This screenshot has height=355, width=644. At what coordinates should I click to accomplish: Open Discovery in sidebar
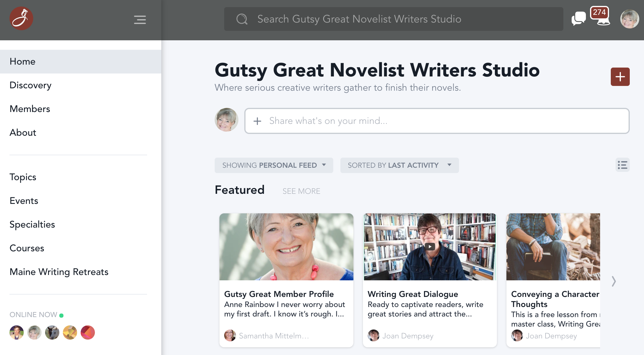click(81, 85)
